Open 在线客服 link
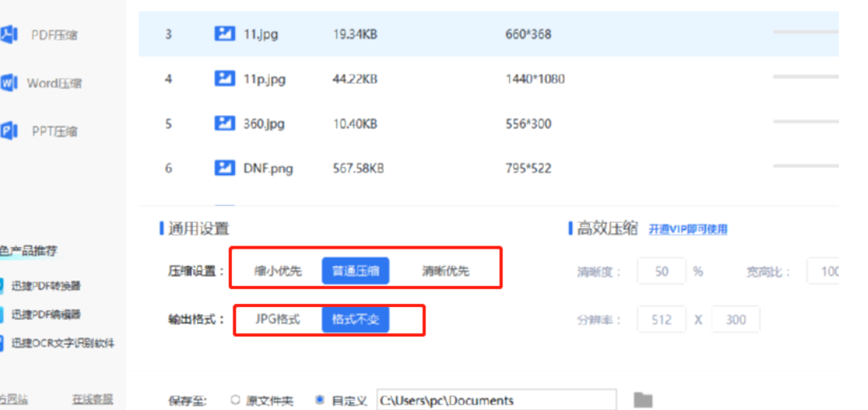The width and height of the screenshot is (868, 410). [x=92, y=399]
